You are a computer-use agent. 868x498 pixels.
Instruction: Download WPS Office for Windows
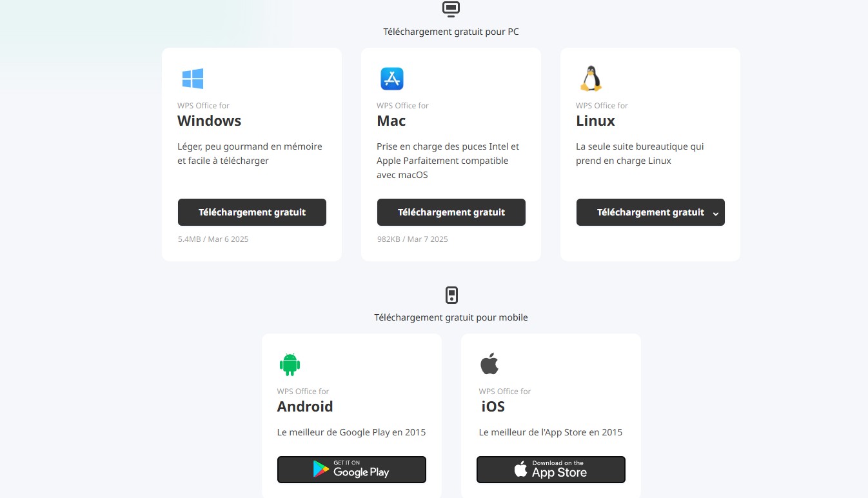(x=252, y=212)
